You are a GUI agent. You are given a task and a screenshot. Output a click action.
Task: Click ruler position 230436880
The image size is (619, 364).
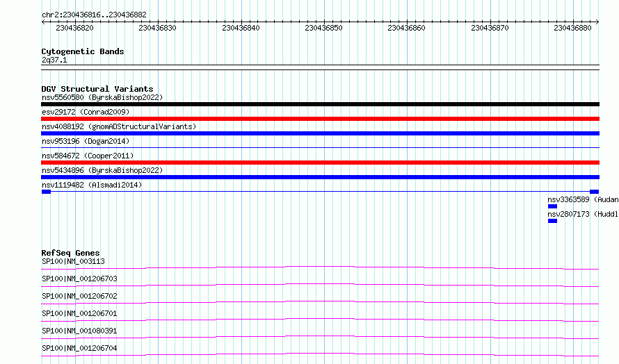(573, 28)
